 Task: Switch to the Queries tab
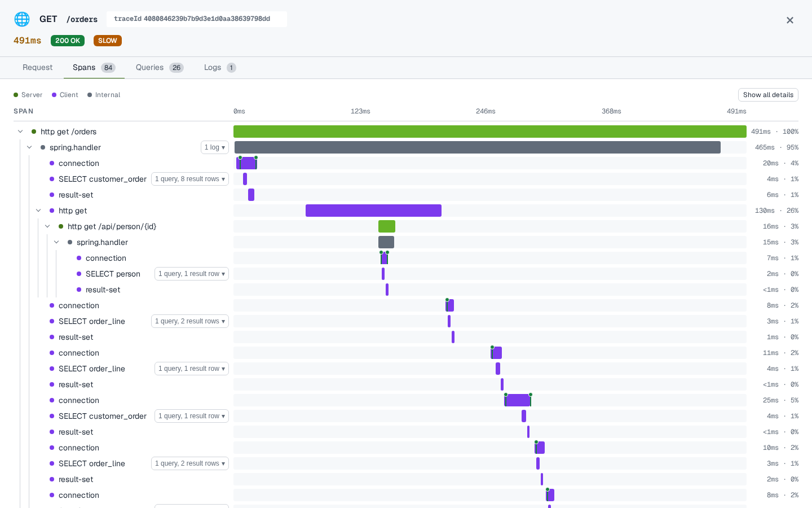[160, 68]
